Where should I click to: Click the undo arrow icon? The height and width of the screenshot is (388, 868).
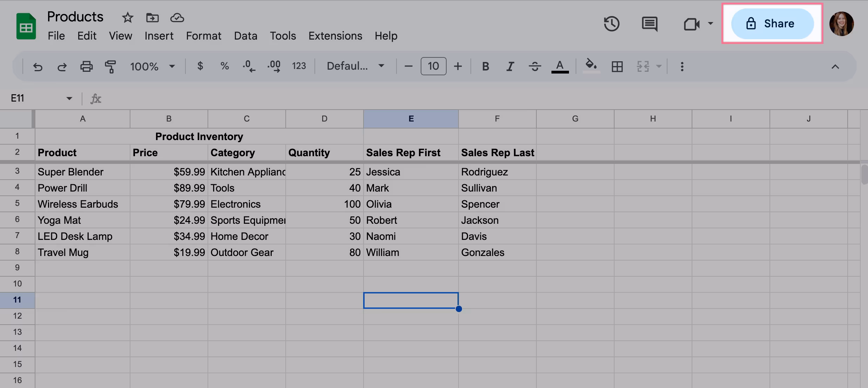click(38, 66)
